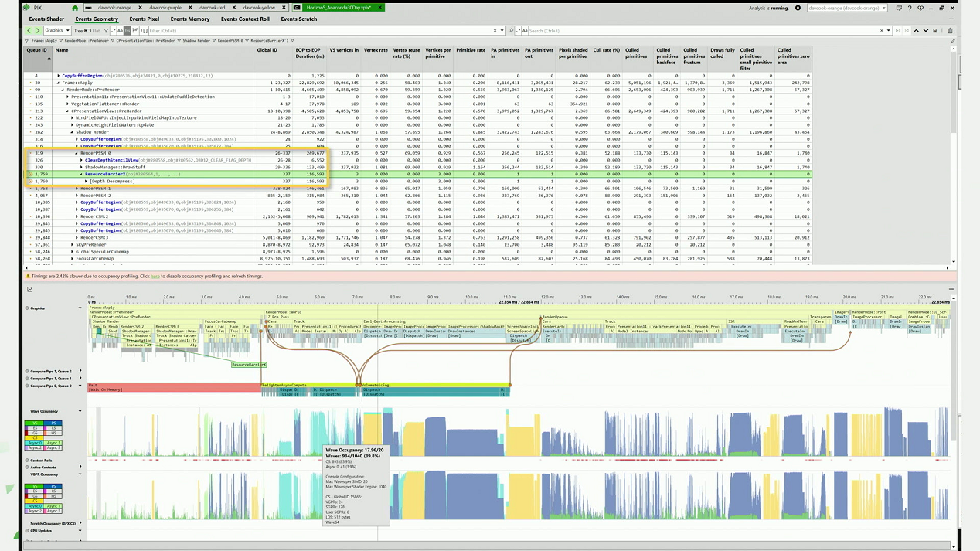The height and width of the screenshot is (551, 980).
Task: Switch to Events Context Roll tab
Action: (x=245, y=19)
